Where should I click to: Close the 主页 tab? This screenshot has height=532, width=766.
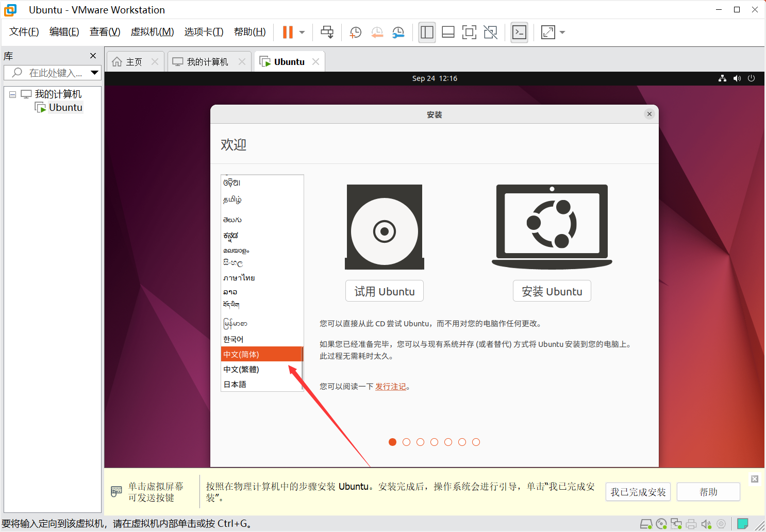coord(155,62)
